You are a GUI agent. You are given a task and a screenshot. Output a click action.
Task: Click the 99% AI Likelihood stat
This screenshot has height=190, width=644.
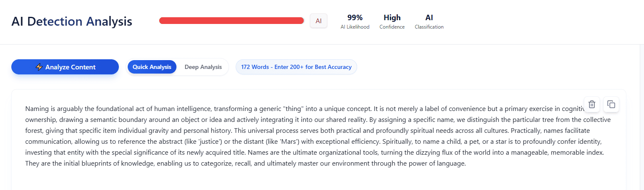355,21
